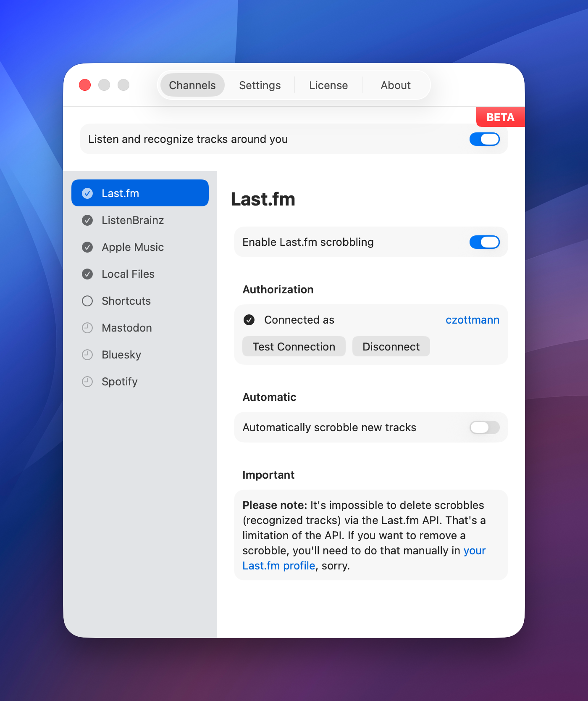Click the Automatic section heading
The height and width of the screenshot is (701, 588).
click(270, 397)
